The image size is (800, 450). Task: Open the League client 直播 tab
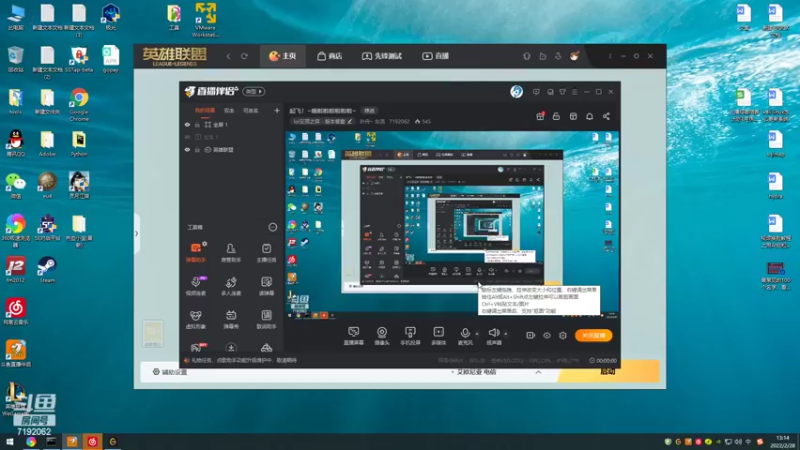[x=435, y=56]
